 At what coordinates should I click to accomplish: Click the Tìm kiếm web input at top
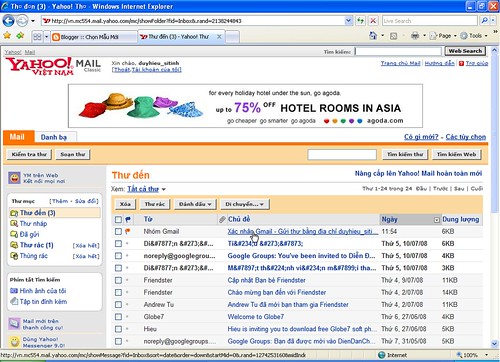coord(398,51)
